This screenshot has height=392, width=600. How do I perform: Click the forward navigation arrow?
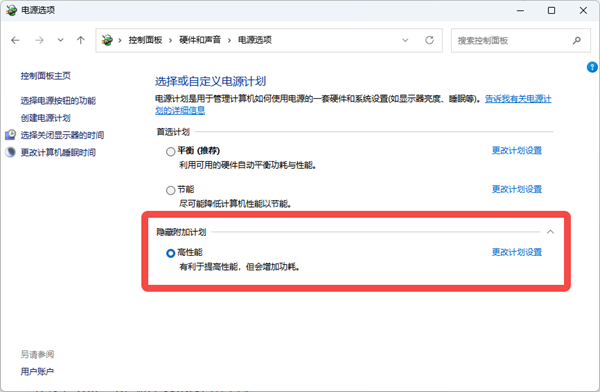coord(39,40)
